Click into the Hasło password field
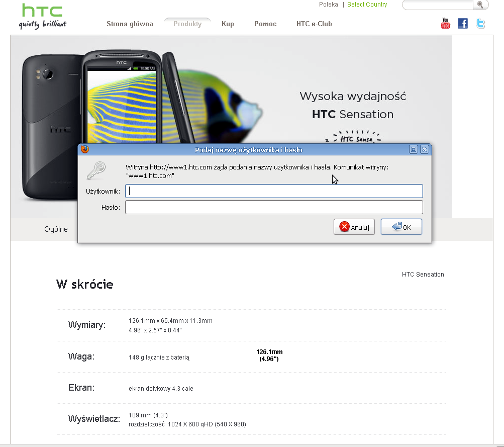Image resolution: width=504 pixels, height=447 pixels. click(x=274, y=207)
